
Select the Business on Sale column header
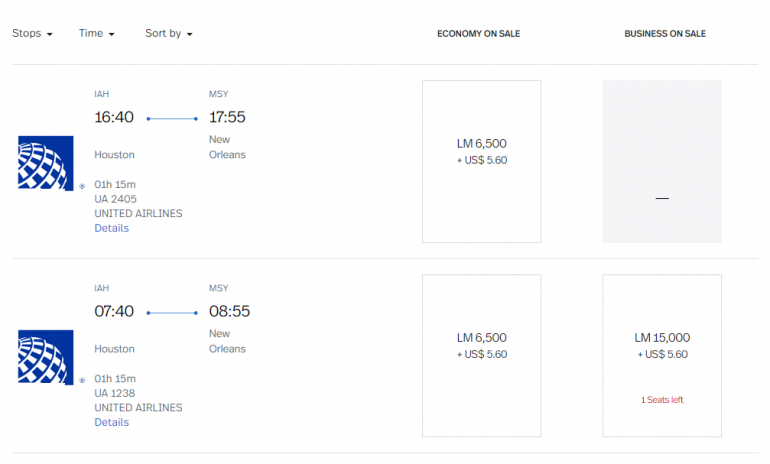pos(665,34)
